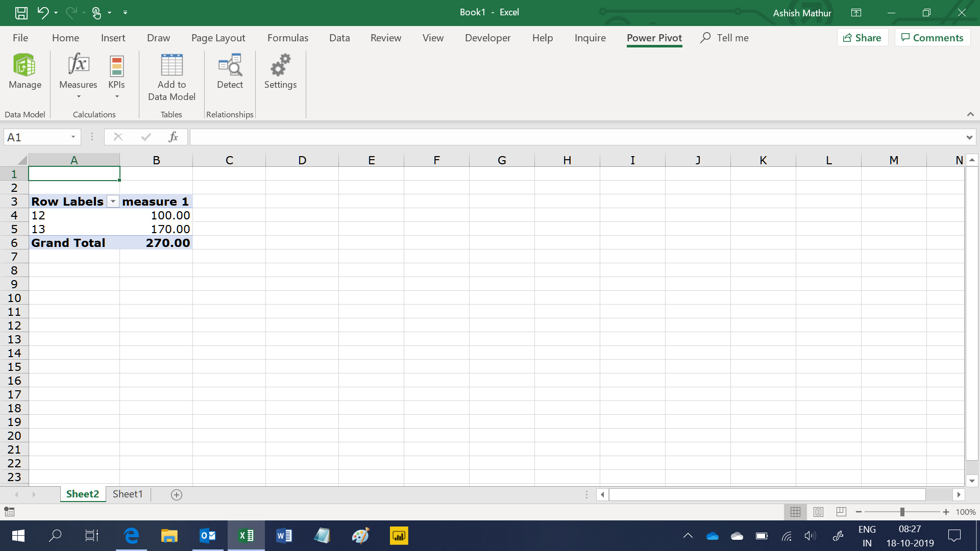Viewport: 980px width, 551px height.
Task: Click the zoom slider handle
Action: (902, 512)
